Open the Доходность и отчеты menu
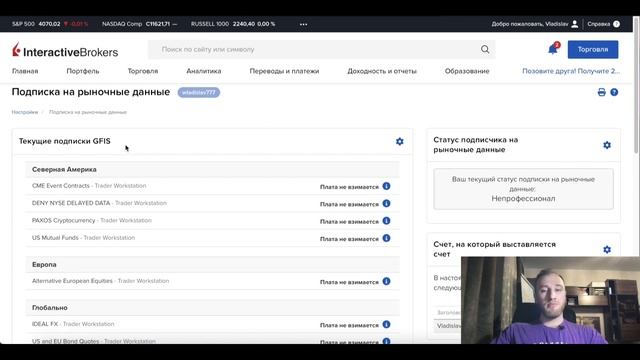Screen dimensions: 640x360 (382, 71)
